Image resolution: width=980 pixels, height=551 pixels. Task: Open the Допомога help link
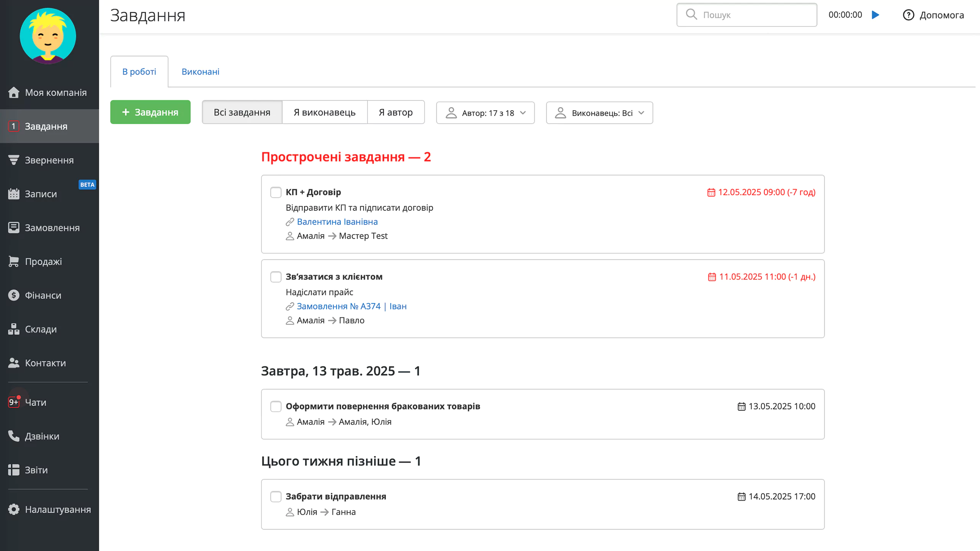tap(933, 15)
